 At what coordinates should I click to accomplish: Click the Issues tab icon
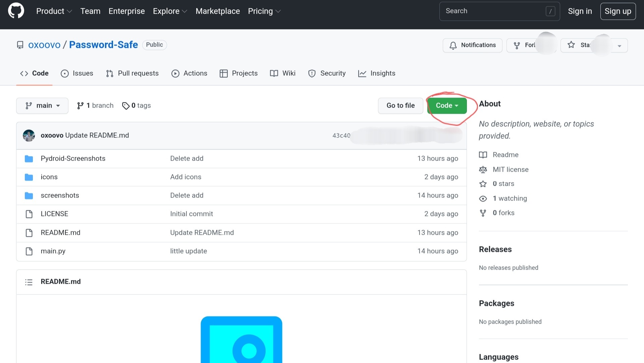[x=64, y=73]
